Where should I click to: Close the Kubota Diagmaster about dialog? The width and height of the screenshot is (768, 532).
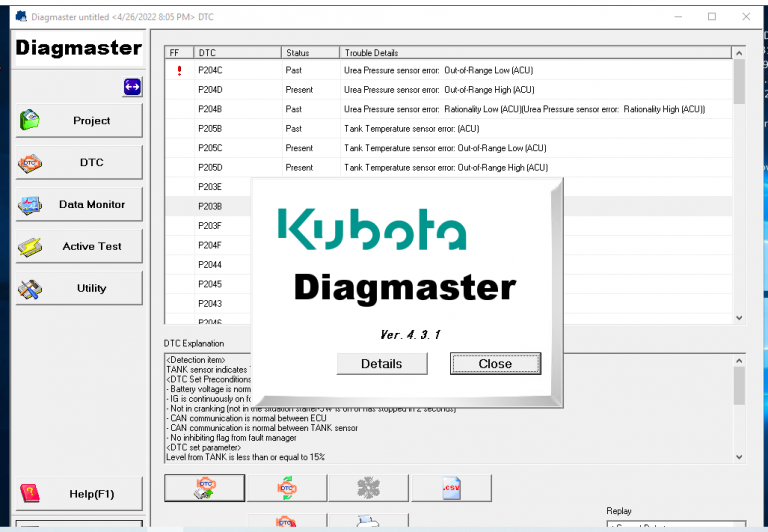[495, 363]
